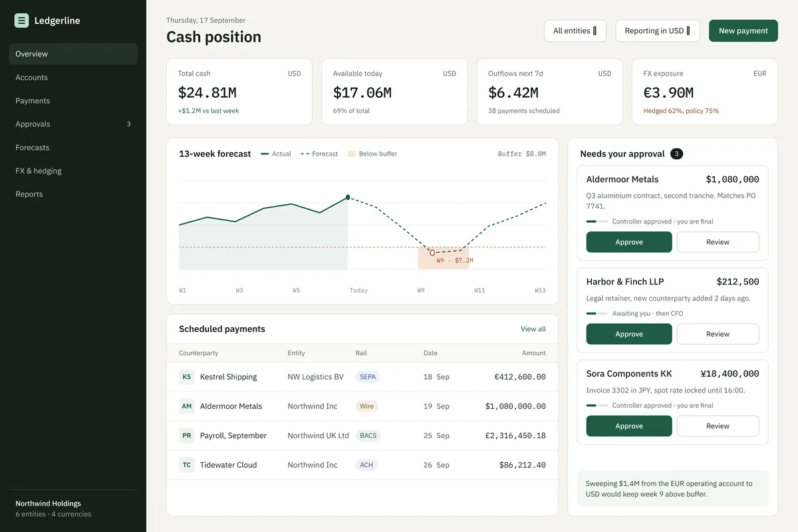Click the Kestrel Shipping row name
Screen dimensions: 798x532
point(228,377)
